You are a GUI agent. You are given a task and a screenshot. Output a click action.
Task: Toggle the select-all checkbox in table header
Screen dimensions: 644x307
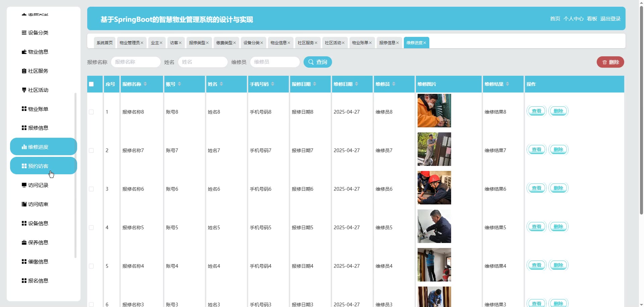point(91,84)
